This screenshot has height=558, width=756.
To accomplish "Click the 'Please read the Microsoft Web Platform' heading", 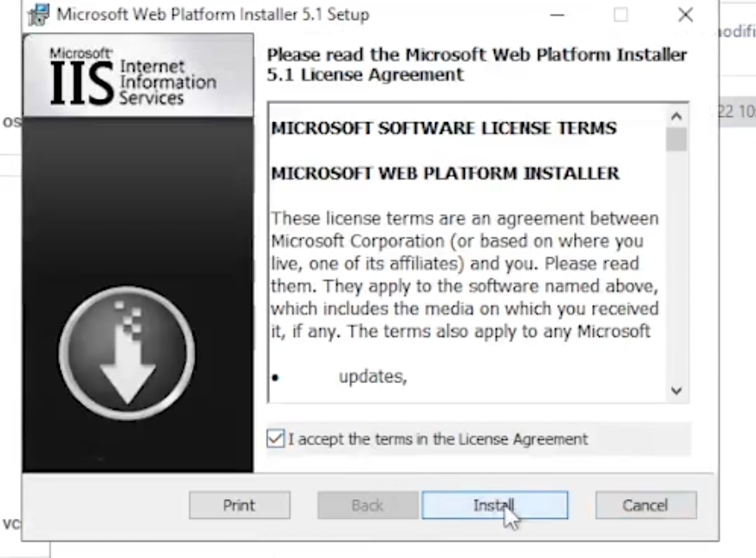I will pos(476,65).
